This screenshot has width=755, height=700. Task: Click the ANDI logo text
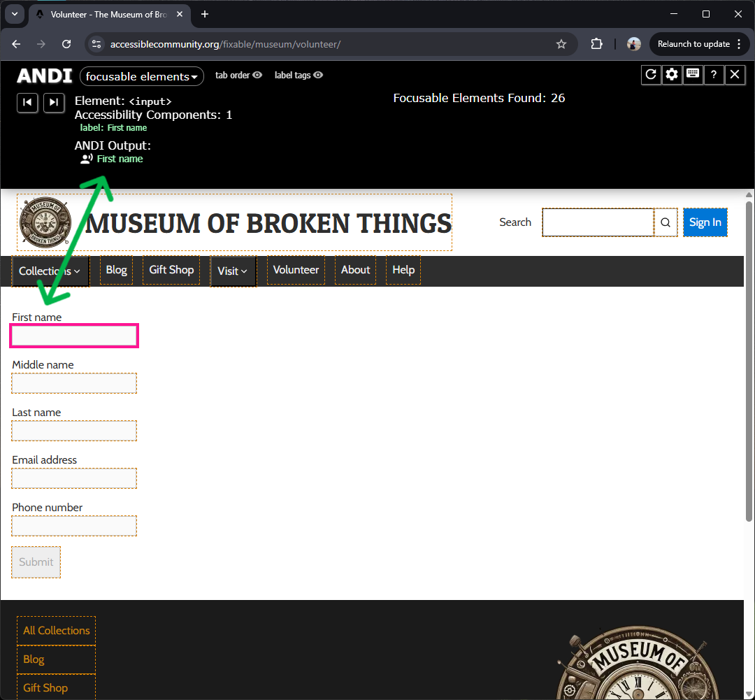coord(44,76)
